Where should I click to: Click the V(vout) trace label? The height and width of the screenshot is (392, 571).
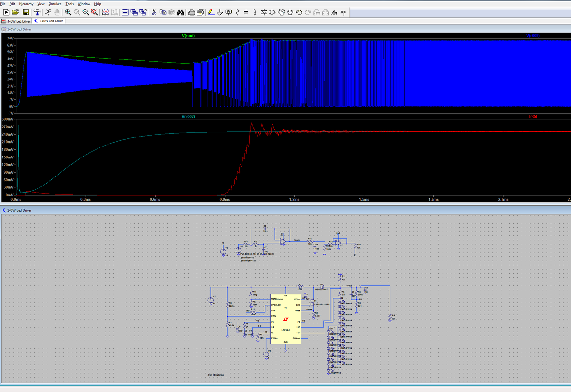(188, 36)
